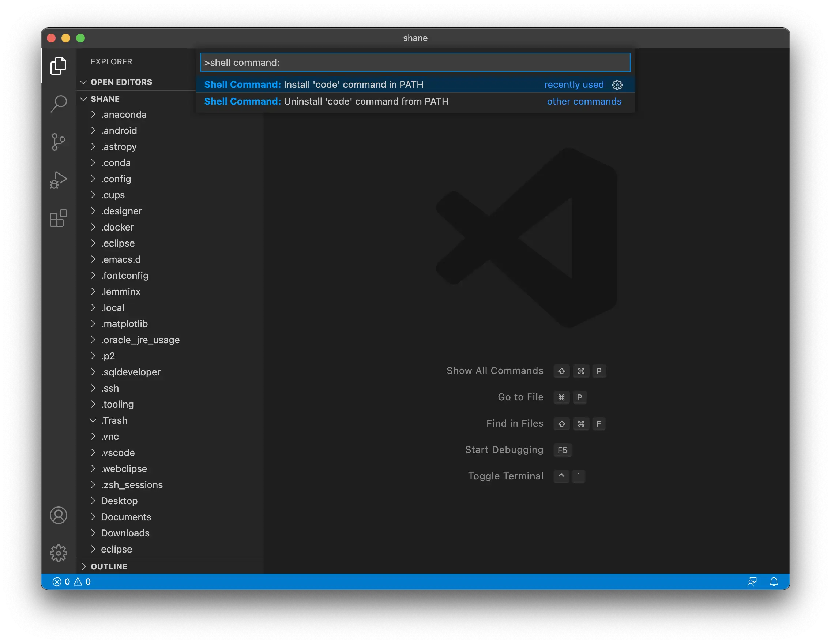
Task: Open the Extensions view icon
Action: point(58,218)
